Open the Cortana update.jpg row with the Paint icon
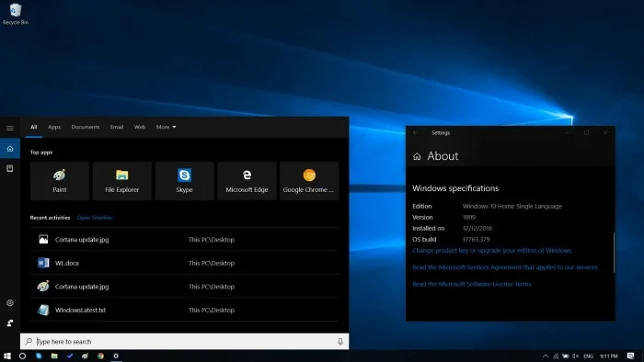The image size is (644, 362). 184,287
